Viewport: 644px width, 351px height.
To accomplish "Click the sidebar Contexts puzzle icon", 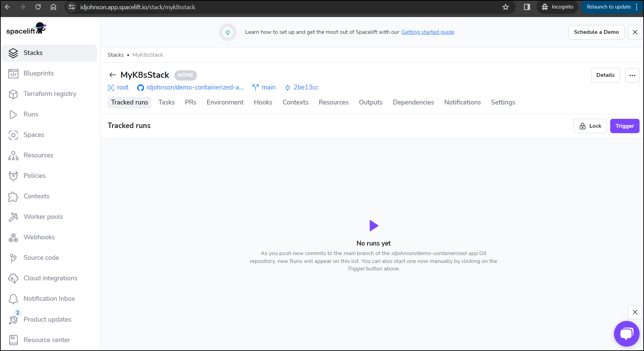I will click(x=13, y=196).
